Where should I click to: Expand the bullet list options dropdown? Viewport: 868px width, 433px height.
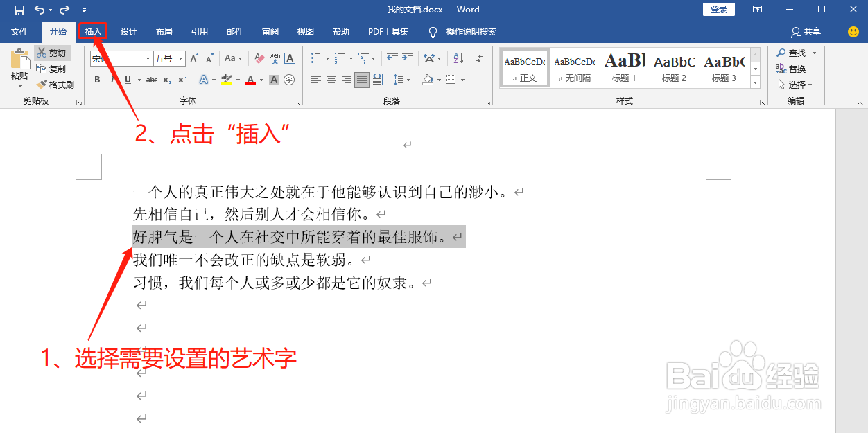327,59
